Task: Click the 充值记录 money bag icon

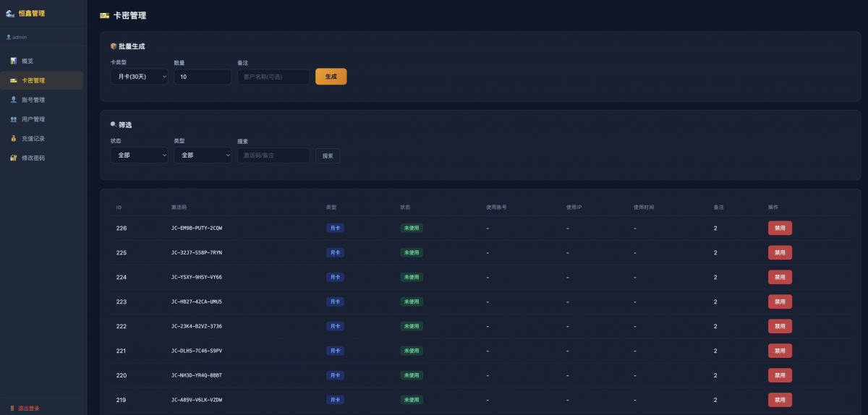Action: 13,138
